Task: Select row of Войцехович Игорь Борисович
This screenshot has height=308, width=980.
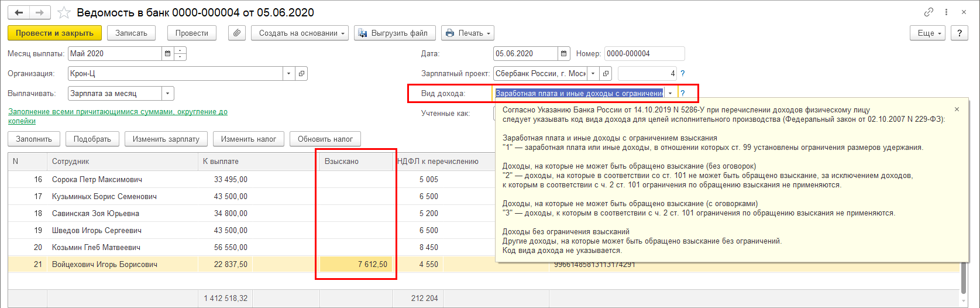Action: (x=484, y=265)
